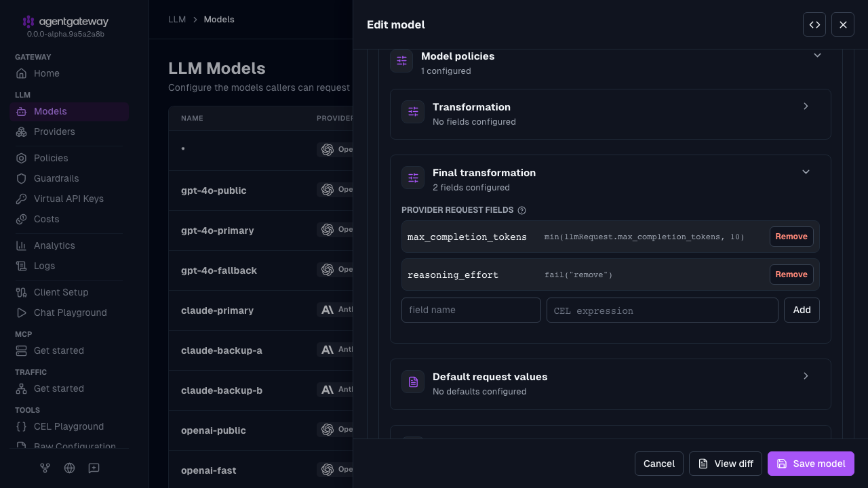
Task: Click help icon next to Provider Request Fields
Action: [521, 210]
